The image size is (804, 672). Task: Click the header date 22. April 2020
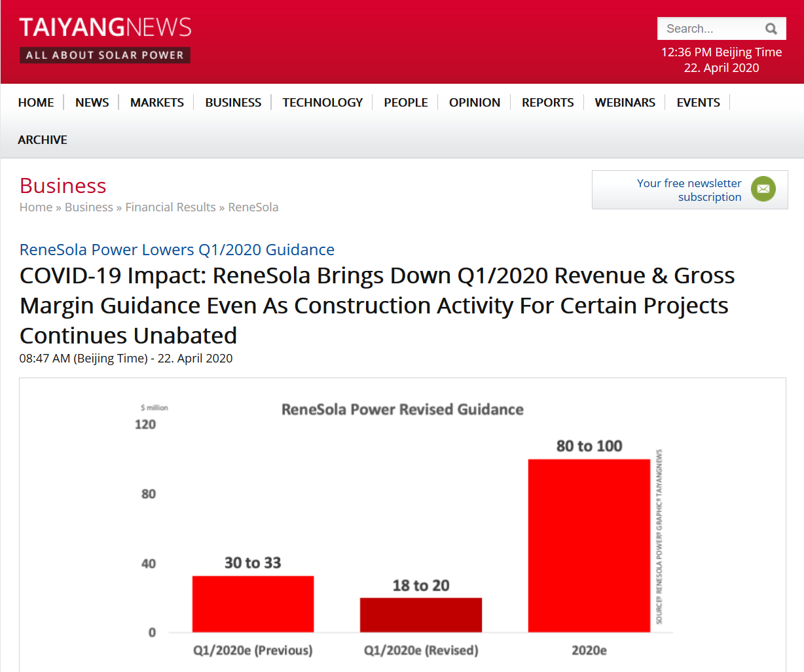click(x=722, y=68)
